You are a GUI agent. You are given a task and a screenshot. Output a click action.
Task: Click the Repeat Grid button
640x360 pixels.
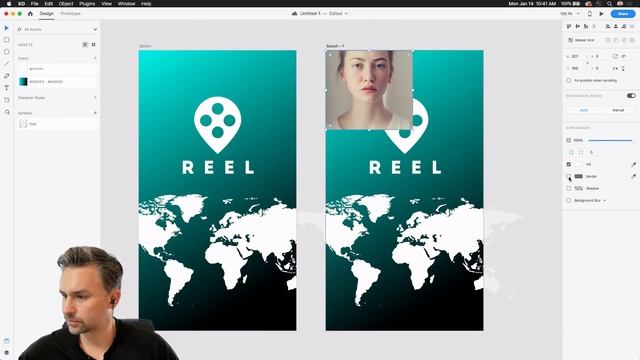pyautogui.click(x=581, y=40)
